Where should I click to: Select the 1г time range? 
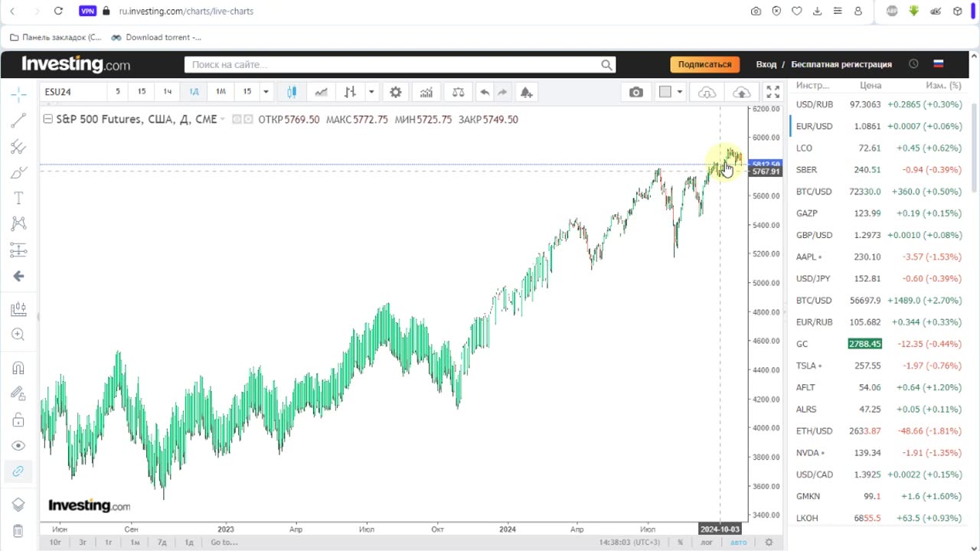[x=109, y=543]
